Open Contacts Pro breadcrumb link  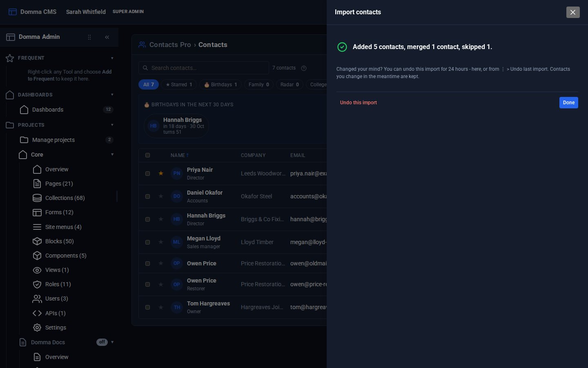pos(170,45)
